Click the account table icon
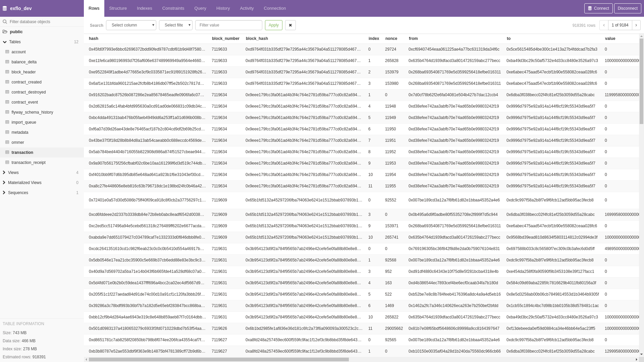Screen dimensions: 644x362 tap(7, 52)
